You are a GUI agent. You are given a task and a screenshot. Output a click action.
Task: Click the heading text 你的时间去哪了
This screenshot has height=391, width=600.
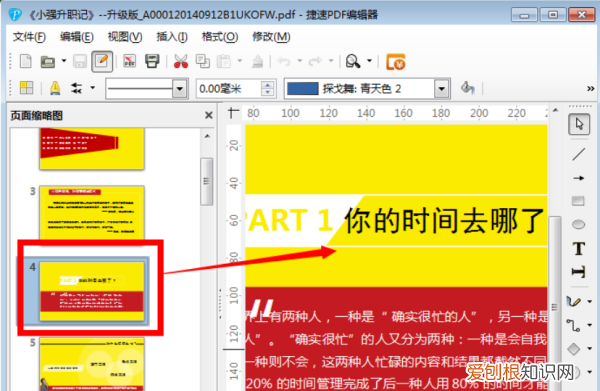point(444,221)
